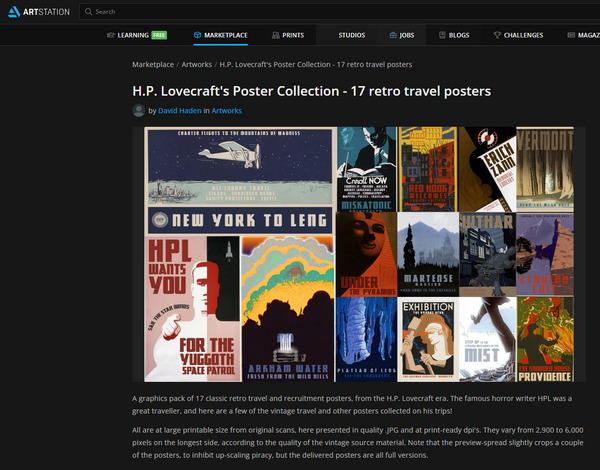Click the Challenges trophy icon
The image size is (600, 470).
point(497,35)
